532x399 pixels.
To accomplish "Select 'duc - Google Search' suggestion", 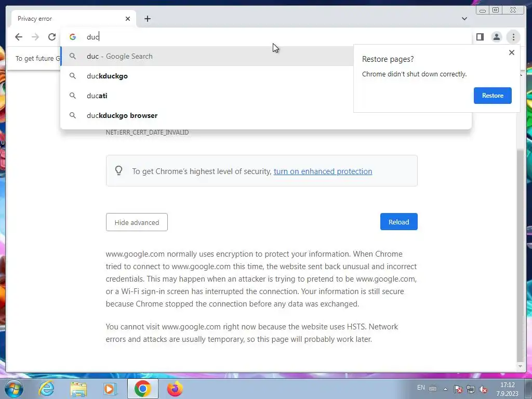I will pyautogui.click(x=207, y=56).
